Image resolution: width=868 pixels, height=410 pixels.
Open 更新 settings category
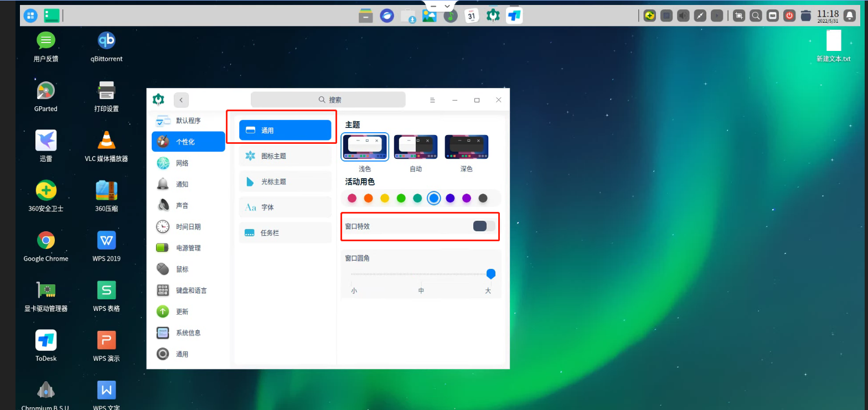click(x=188, y=312)
